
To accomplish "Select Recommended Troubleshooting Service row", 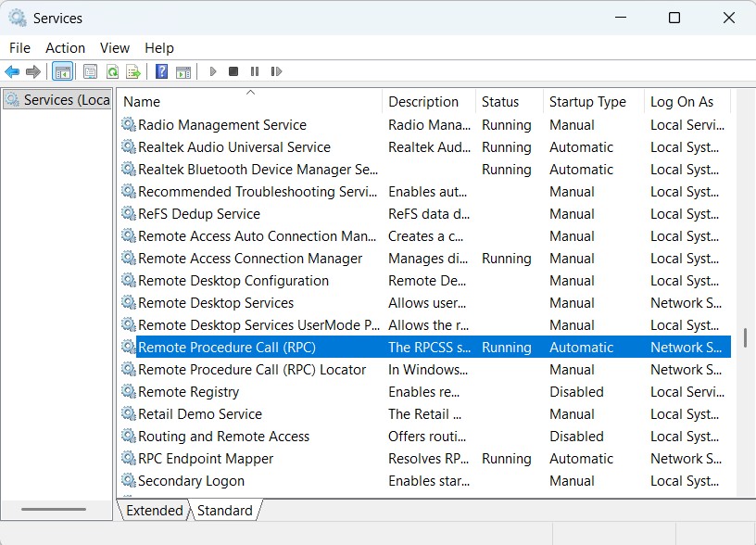I will tap(425, 192).
